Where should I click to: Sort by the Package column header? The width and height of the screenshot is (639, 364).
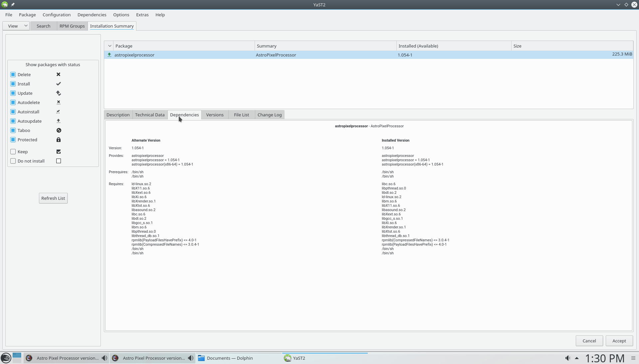184,46
